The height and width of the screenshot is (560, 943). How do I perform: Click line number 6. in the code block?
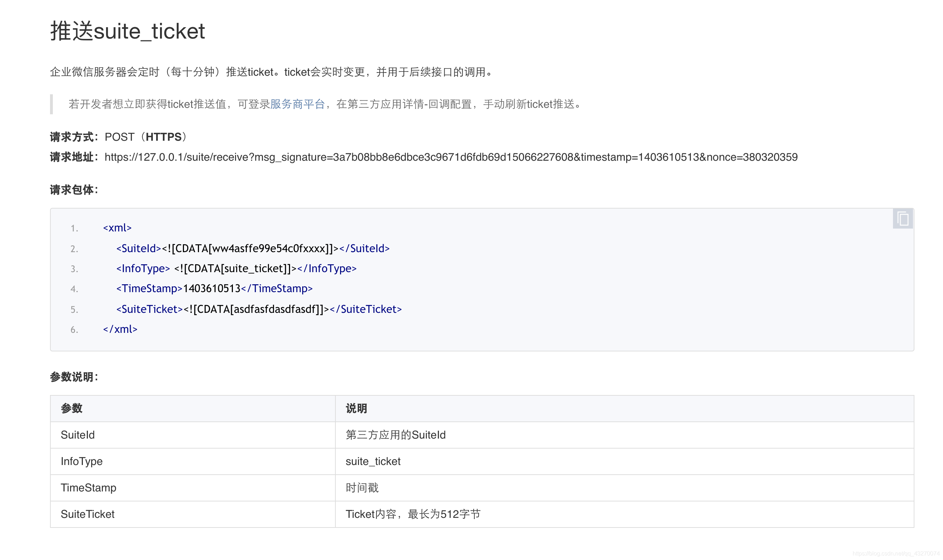coord(74,330)
